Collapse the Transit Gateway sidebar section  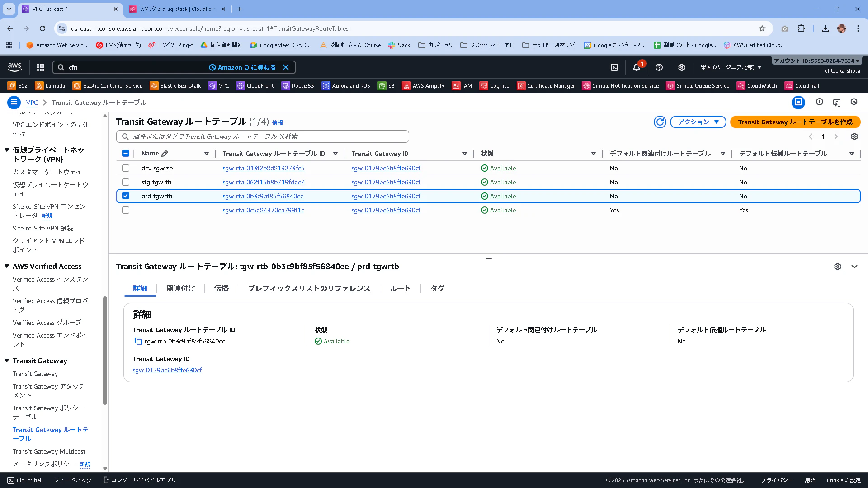(x=7, y=361)
